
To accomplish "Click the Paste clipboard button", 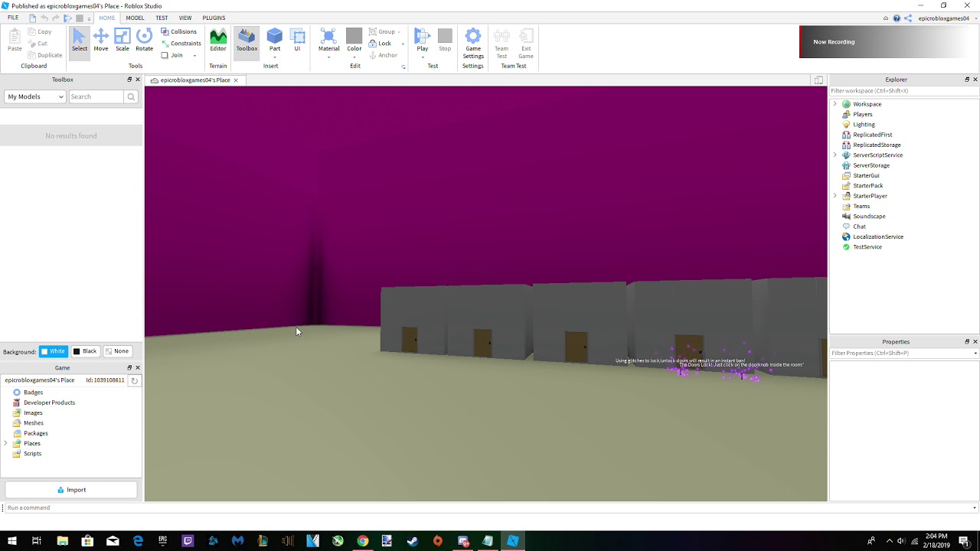I will [x=15, y=41].
